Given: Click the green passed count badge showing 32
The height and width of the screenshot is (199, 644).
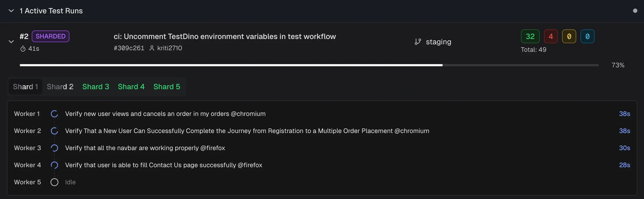Looking at the screenshot, I should pyautogui.click(x=530, y=36).
